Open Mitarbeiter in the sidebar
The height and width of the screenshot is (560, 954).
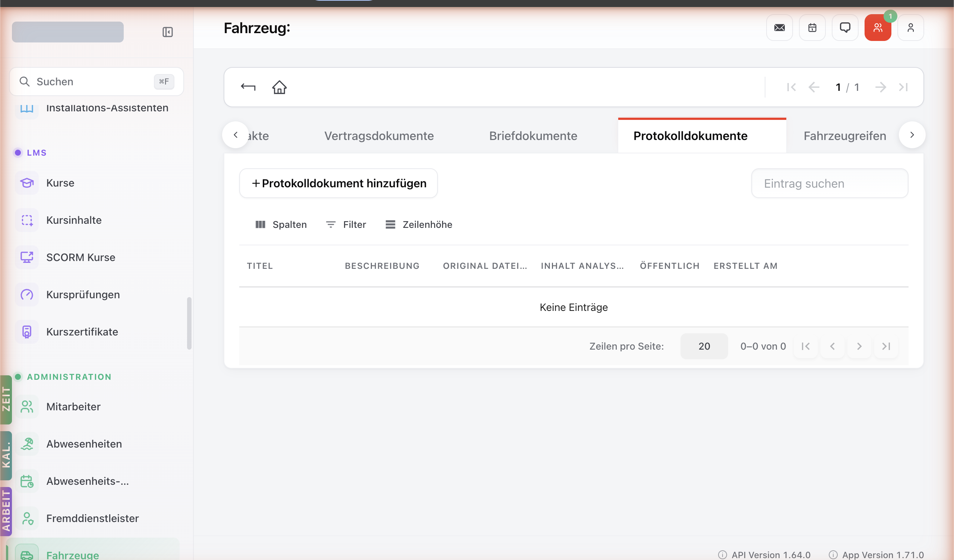coord(97,407)
